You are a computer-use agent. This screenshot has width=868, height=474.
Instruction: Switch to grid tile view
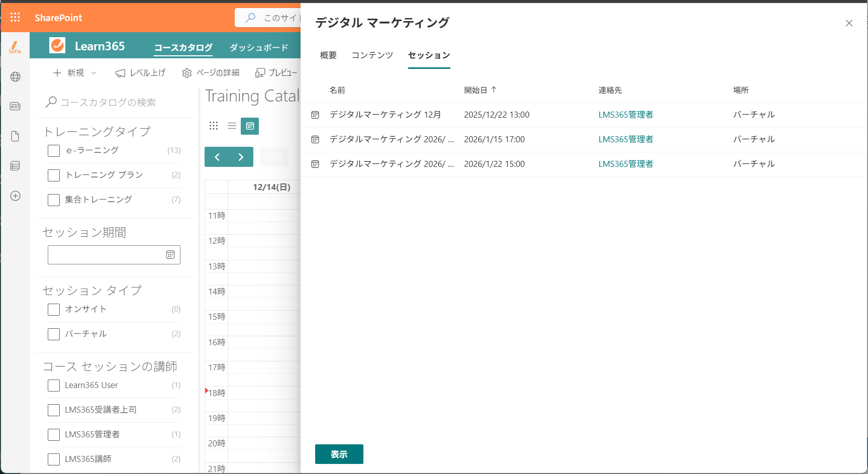click(x=214, y=126)
